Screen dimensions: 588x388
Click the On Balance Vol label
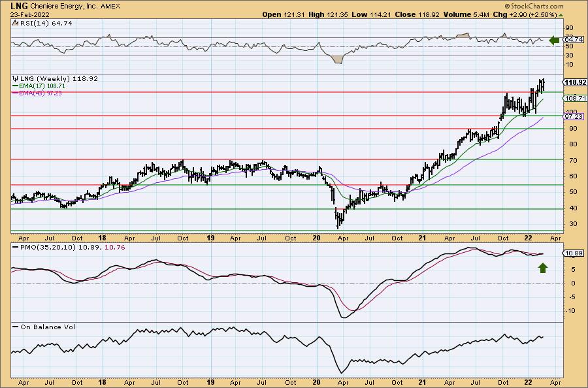pos(48,327)
